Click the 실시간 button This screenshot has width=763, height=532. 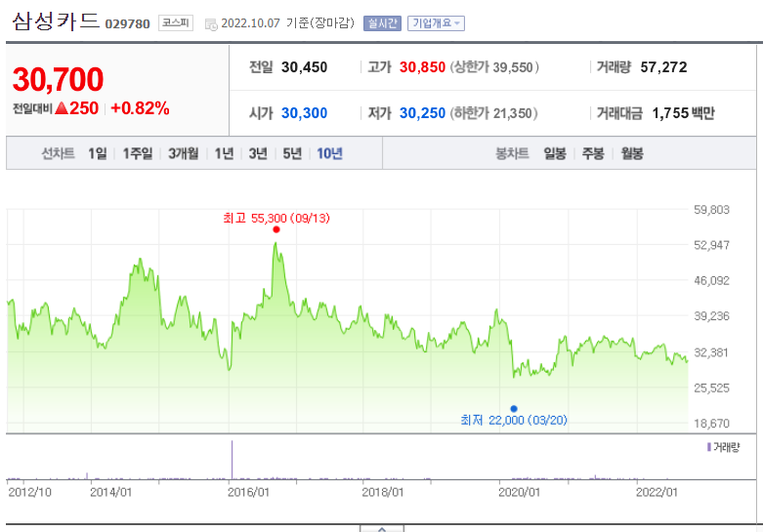tap(382, 23)
